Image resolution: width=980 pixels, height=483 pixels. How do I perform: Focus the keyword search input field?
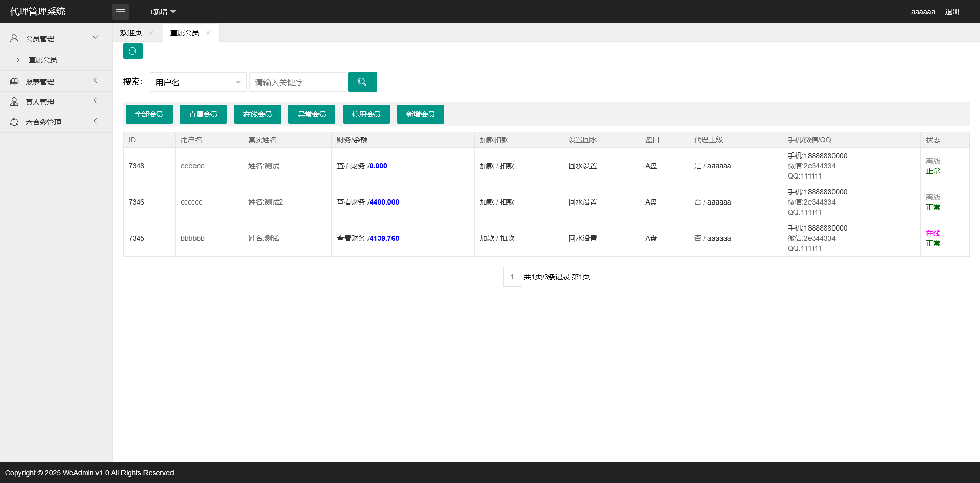(297, 82)
